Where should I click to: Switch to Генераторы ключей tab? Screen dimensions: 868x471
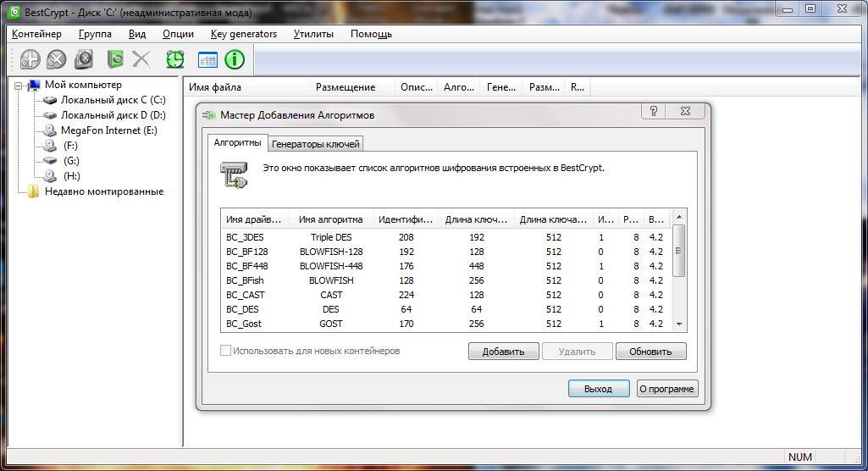(316, 144)
